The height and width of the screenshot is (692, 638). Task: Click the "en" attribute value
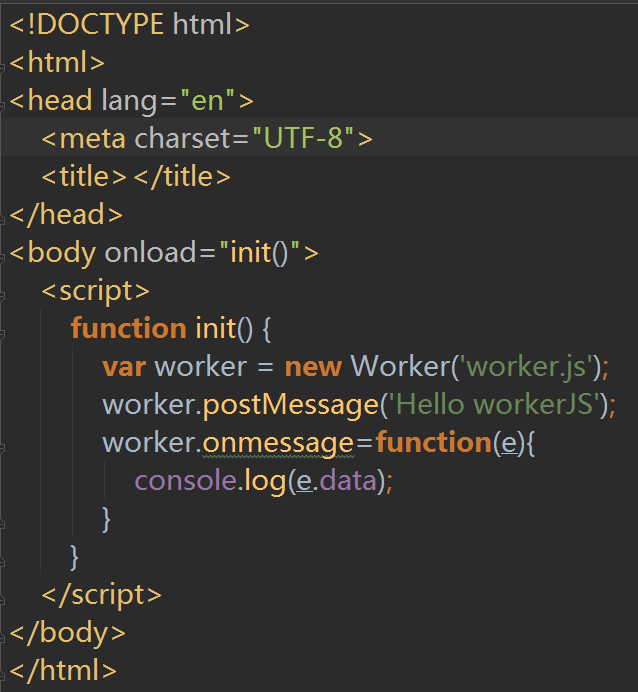click(x=207, y=100)
